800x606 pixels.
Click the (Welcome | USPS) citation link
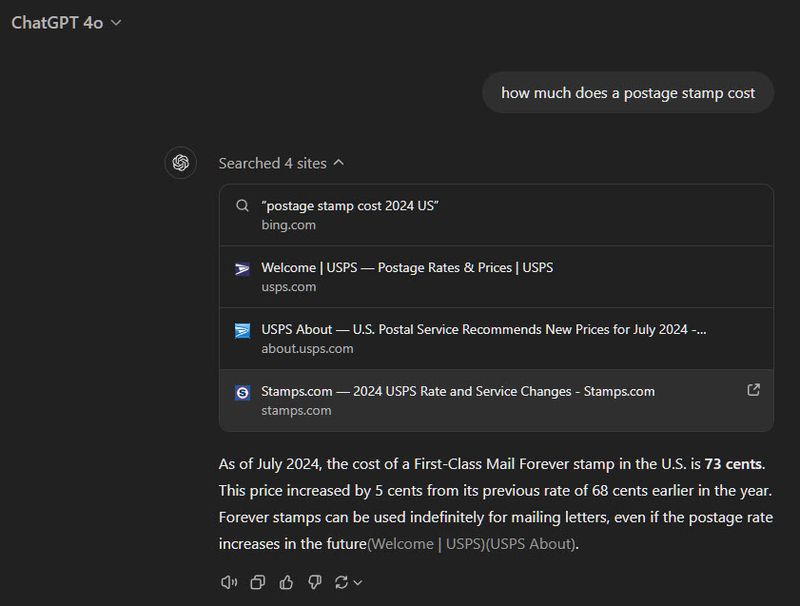[426, 544]
